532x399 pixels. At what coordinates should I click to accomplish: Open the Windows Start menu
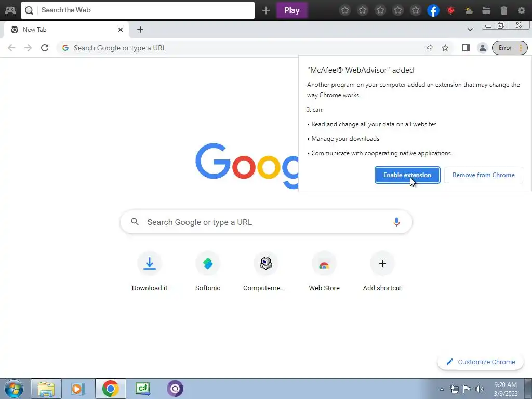14,389
